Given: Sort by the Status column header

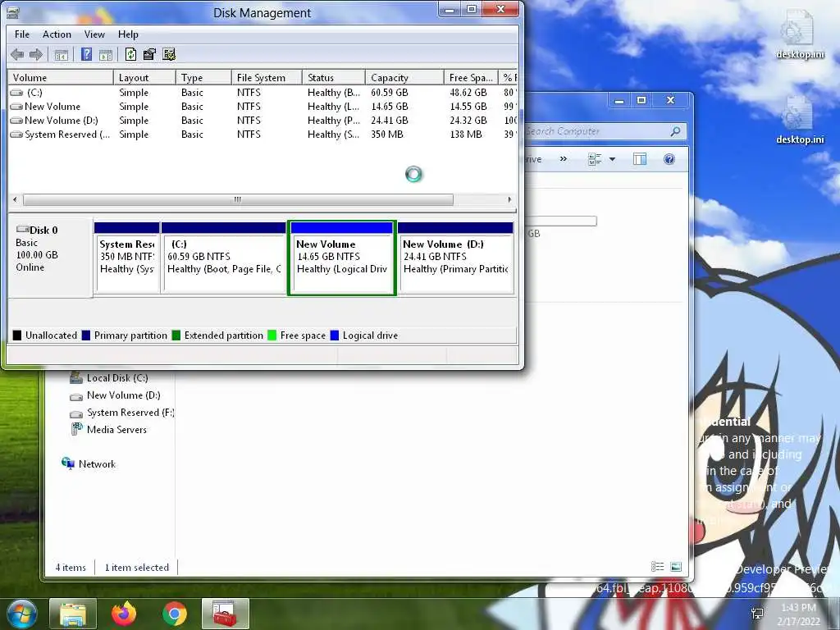Looking at the screenshot, I should point(334,78).
